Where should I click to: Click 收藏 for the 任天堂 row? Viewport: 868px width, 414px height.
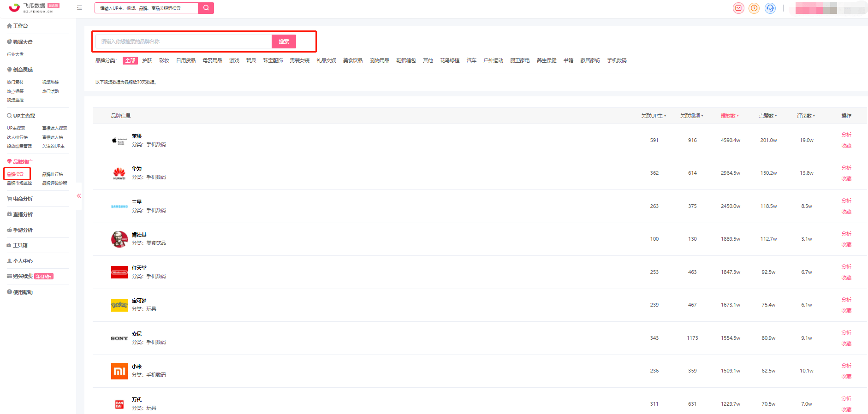[846, 278]
